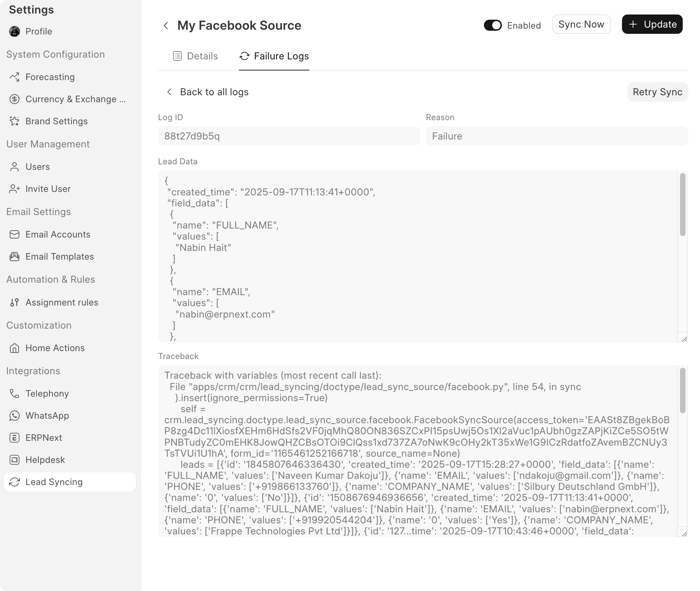Click the Brand Settings sparkle icon
Image resolution: width=700 pixels, height=591 pixels.
[x=14, y=121]
